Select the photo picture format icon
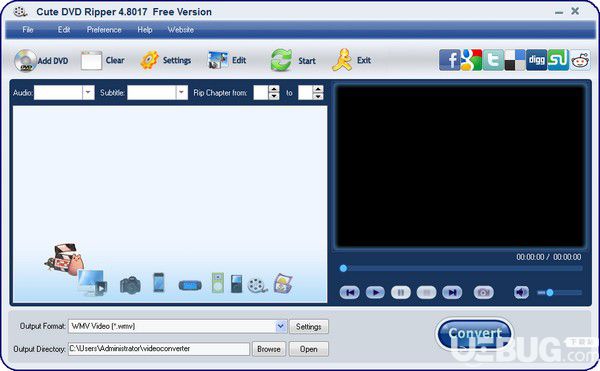 pos(283,283)
